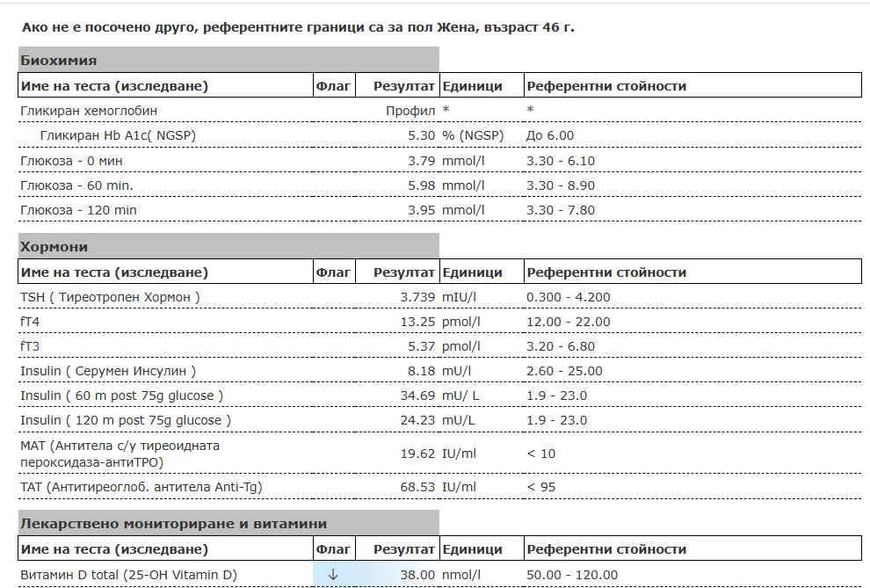This screenshot has height=588, width=870.
Task: Select the fT4 result value 13.25
Action: coord(417,322)
